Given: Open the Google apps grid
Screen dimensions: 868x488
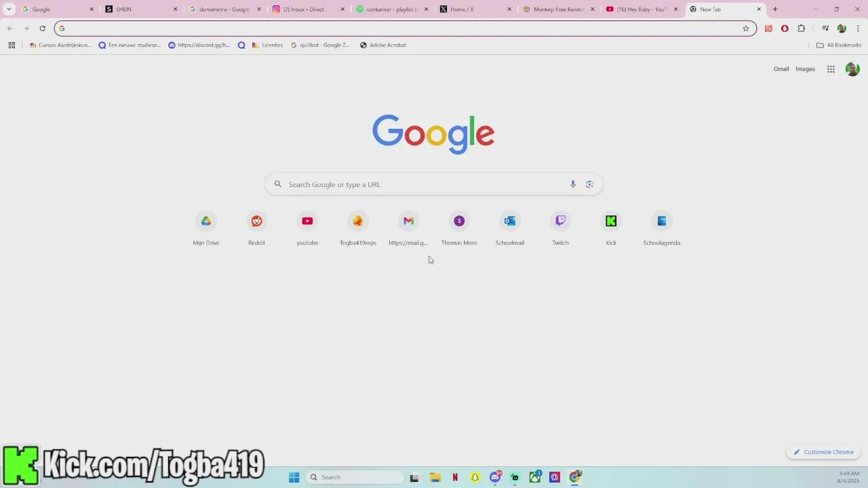Looking at the screenshot, I should tap(831, 69).
